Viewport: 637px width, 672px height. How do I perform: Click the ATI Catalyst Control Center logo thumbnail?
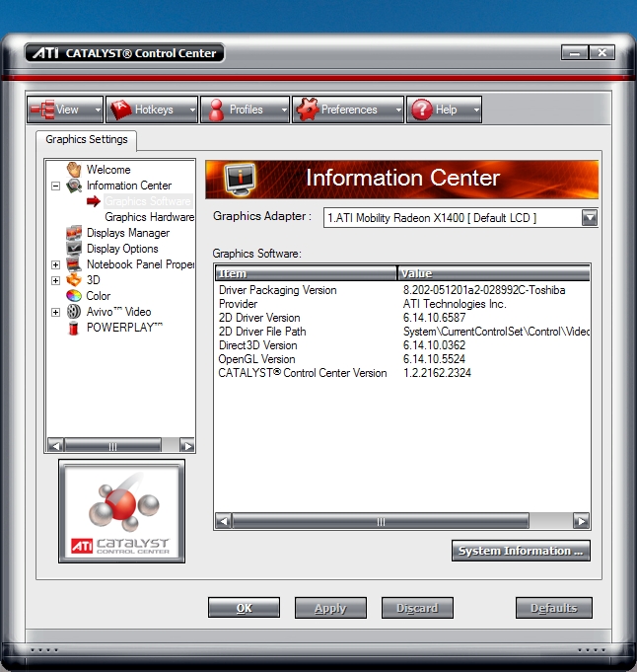point(122,511)
